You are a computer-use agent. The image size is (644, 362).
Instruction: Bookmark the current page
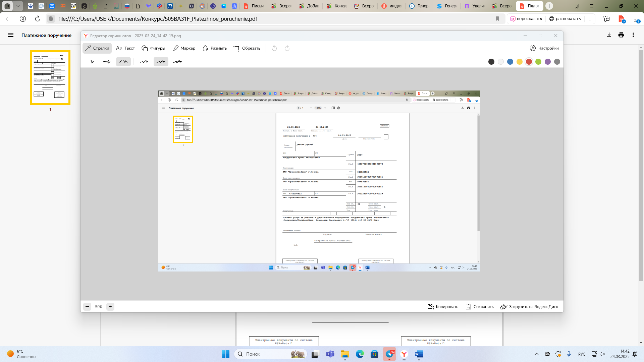click(497, 19)
